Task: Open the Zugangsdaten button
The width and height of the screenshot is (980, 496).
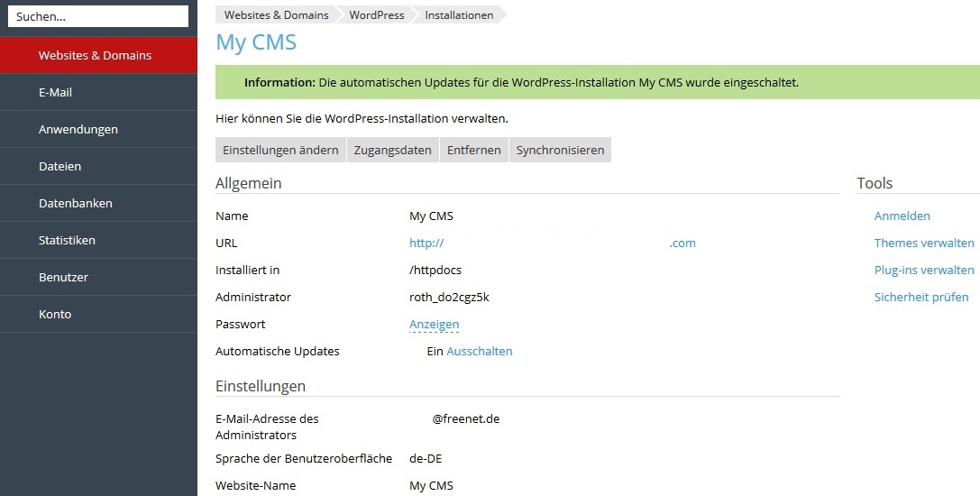Action: [x=392, y=150]
